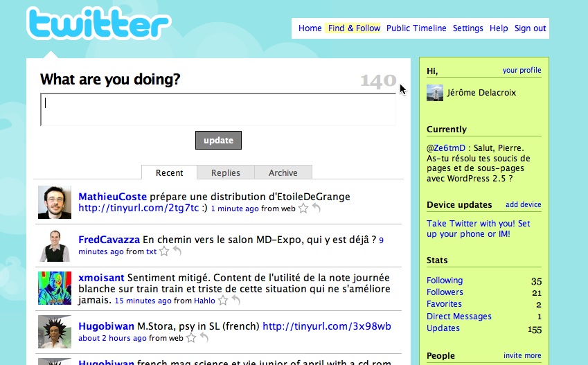Open tinyurl.com/2tg7tc link
588x365 pixels.
139,208
